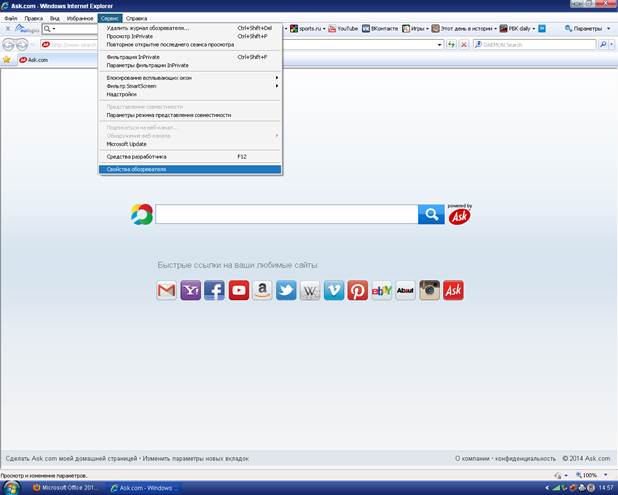618x495 pixels.
Task: Choose Средства разработчика menu item
Action: click(190, 157)
